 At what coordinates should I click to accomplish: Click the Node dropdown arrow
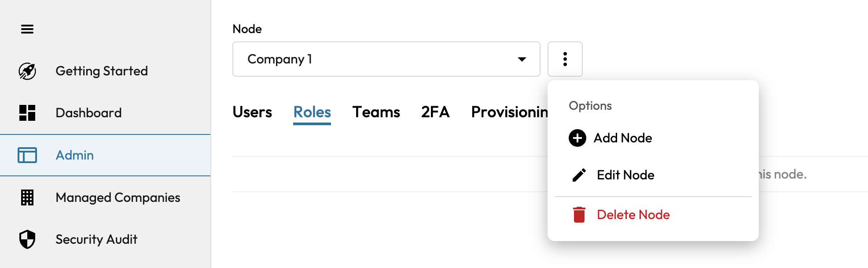(522, 59)
